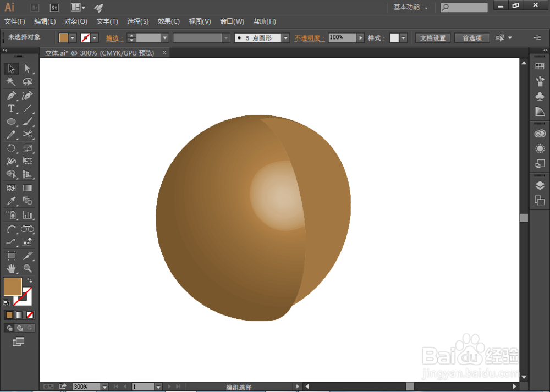Open 文件(F) menu
550x392 pixels.
point(15,21)
